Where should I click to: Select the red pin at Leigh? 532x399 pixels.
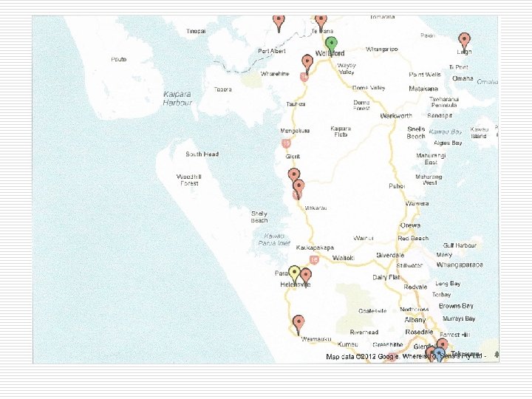coord(464,41)
